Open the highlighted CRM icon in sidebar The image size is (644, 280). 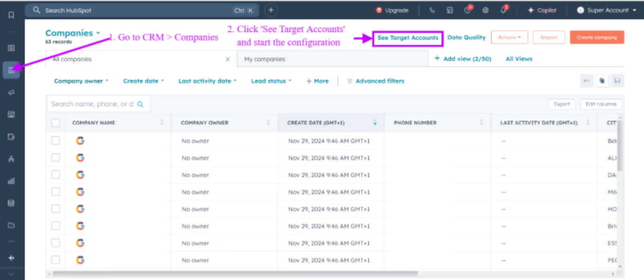[x=11, y=71]
